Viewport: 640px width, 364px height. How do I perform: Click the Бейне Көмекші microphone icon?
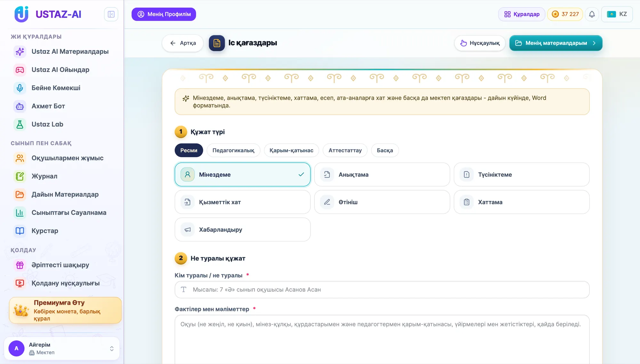(x=20, y=88)
